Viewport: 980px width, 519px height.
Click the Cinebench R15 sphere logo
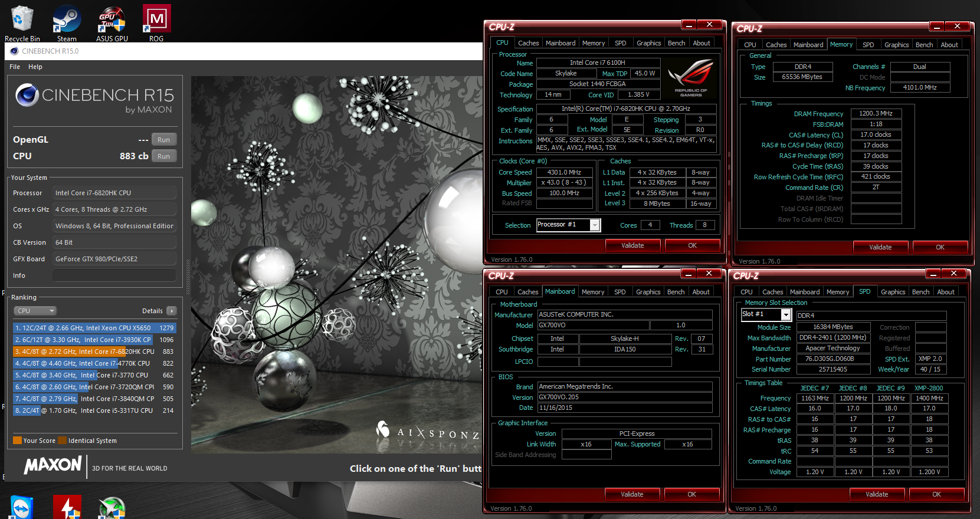(27, 95)
